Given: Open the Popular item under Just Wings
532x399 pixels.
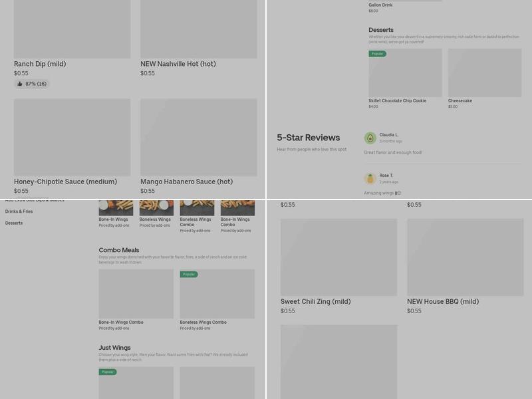Looking at the screenshot, I should [x=136, y=383].
